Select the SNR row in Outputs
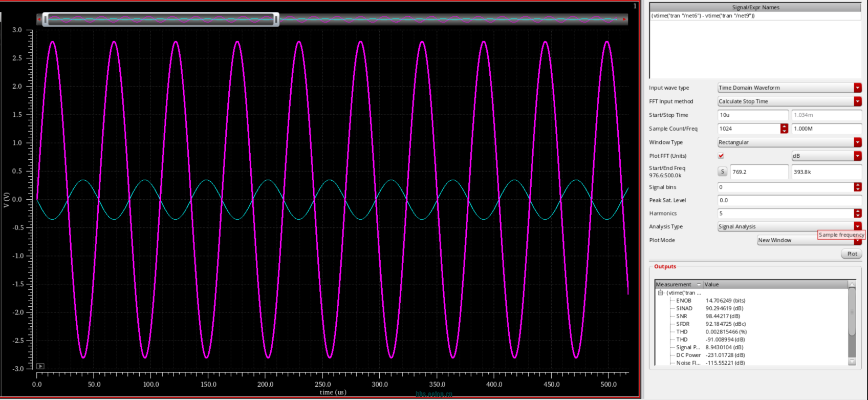This screenshot has width=868, height=400. 751,316
